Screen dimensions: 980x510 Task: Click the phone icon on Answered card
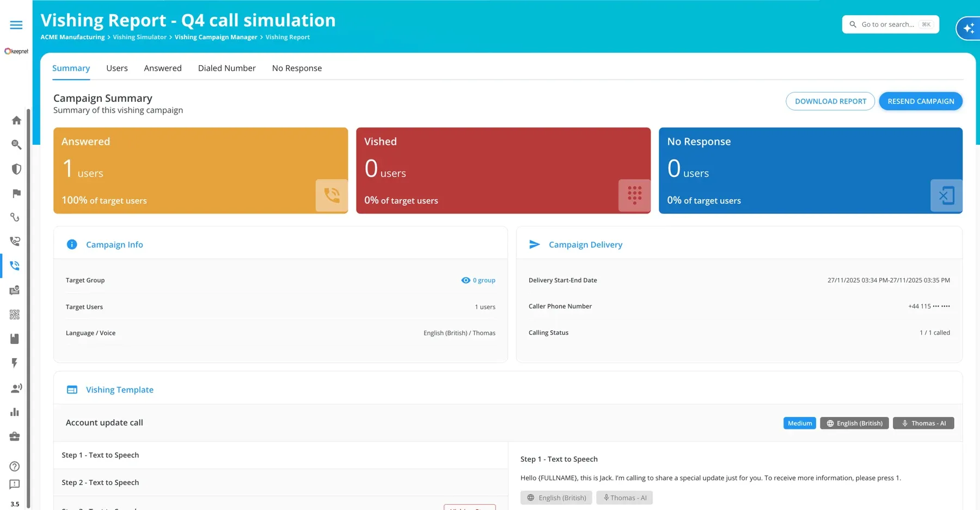coord(332,195)
